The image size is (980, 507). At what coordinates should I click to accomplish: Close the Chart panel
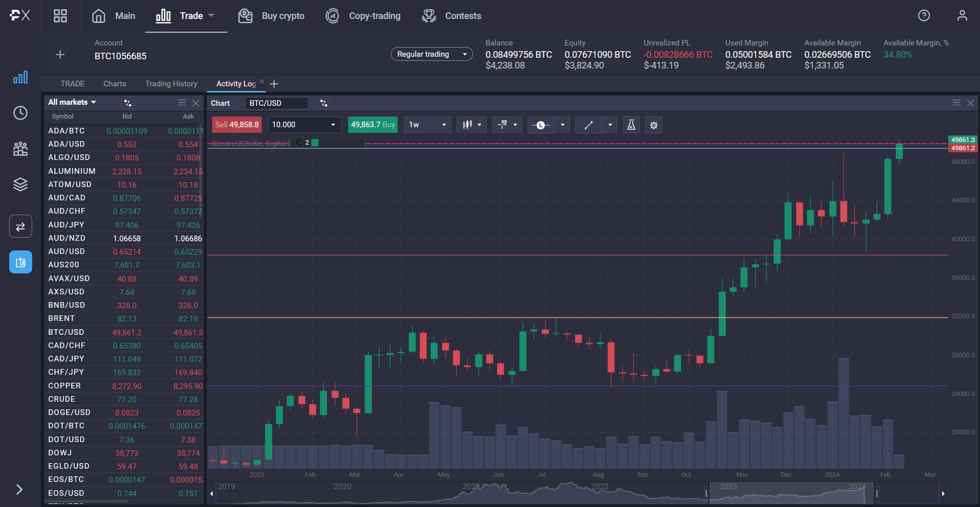click(970, 103)
